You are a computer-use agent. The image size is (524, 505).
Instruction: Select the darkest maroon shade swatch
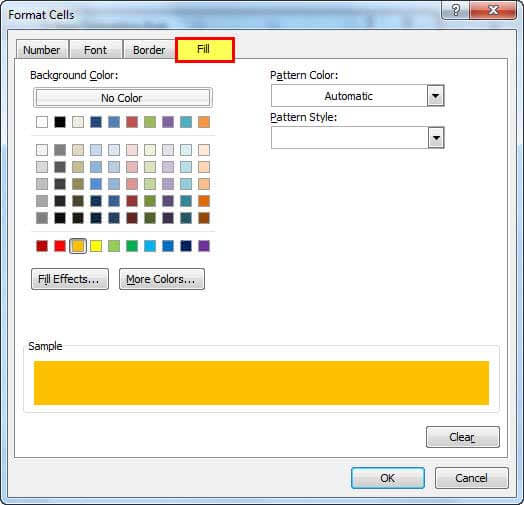[132, 218]
